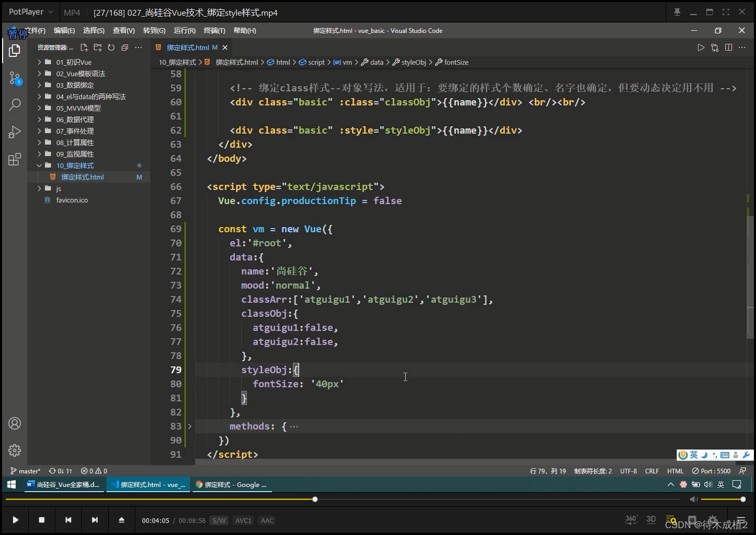Open the Source Control view icon
The height and width of the screenshot is (535, 756).
click(x=15, y=79)
